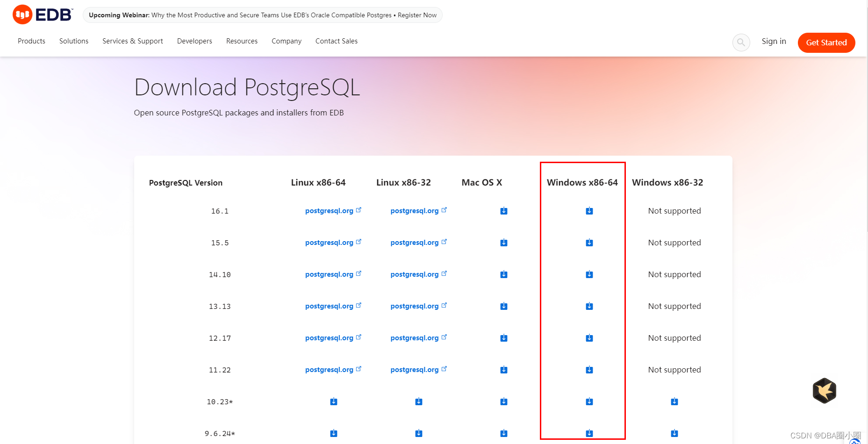This screenshot has height=444, width=868.
Task: Click the 11.22 version number cell
Action: click(220, 370)
